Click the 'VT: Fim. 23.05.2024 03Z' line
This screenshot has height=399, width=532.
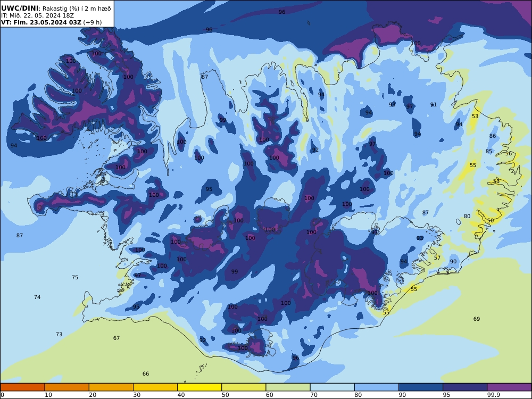(41, 22)
